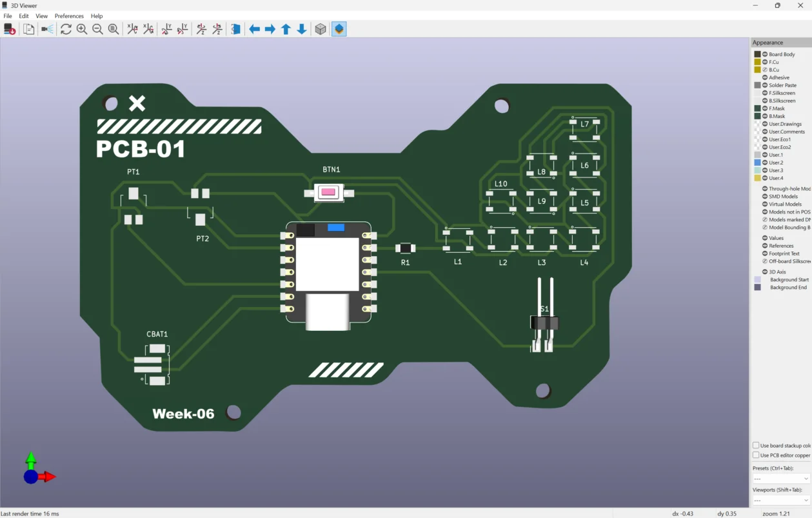The height and width of the screenshot is (518, 812).
Task: Click the zoom to fit icon
Action: pos(114,29)
